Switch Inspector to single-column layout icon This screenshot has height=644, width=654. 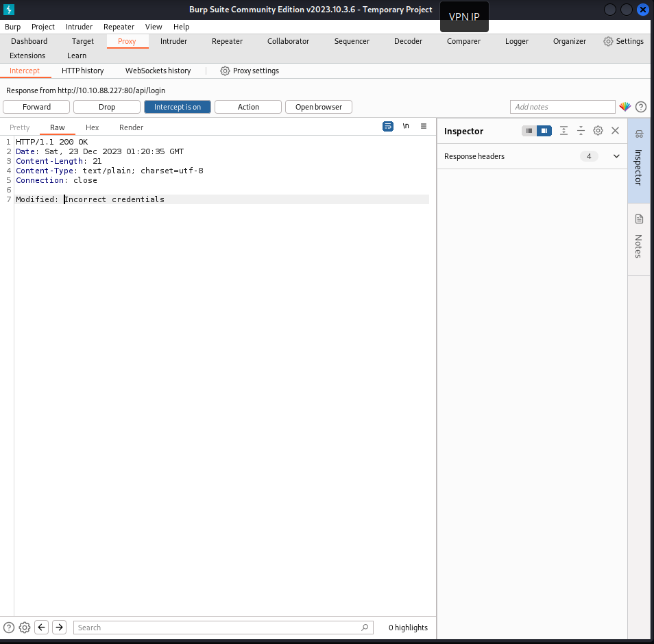click(529, 131)
